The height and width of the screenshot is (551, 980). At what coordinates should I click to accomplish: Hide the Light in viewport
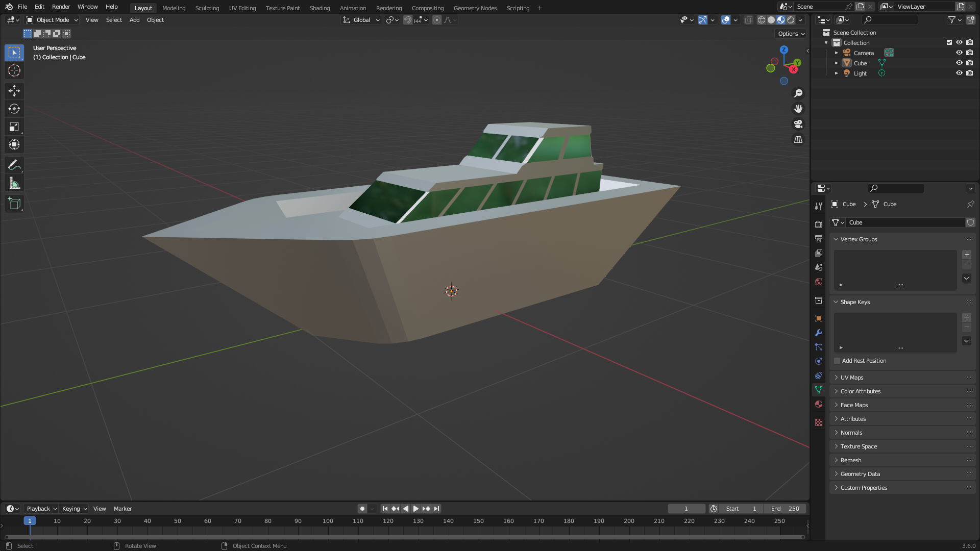tap(959, 73)
